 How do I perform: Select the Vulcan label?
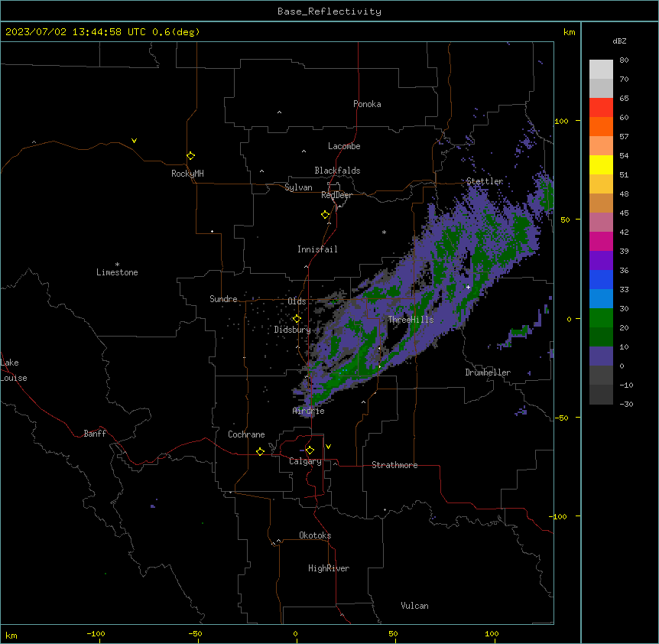(415, 606)
